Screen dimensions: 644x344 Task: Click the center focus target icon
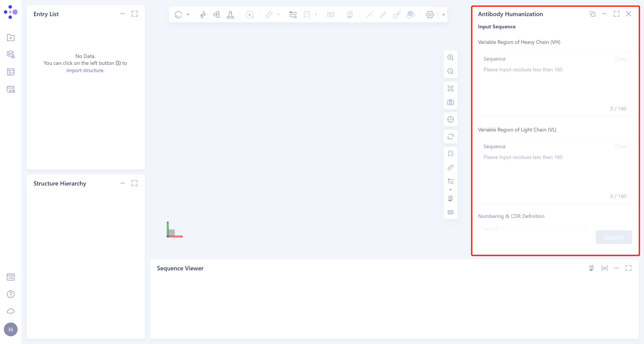tap(451, 120)
